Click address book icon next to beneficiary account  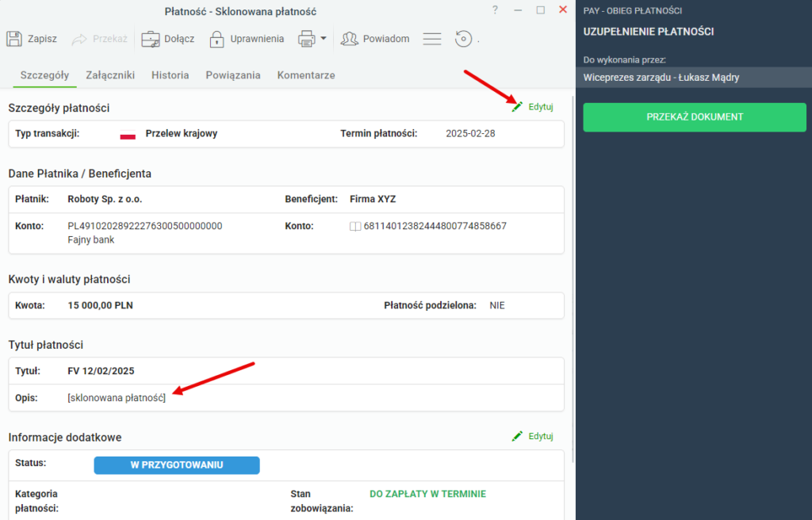point(355,227)
